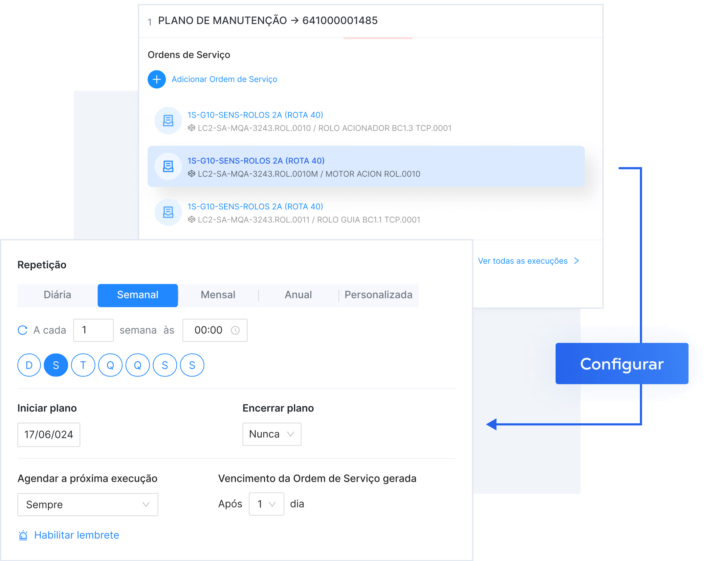Toggle Tuesday (T) day circle

(83, 365)
